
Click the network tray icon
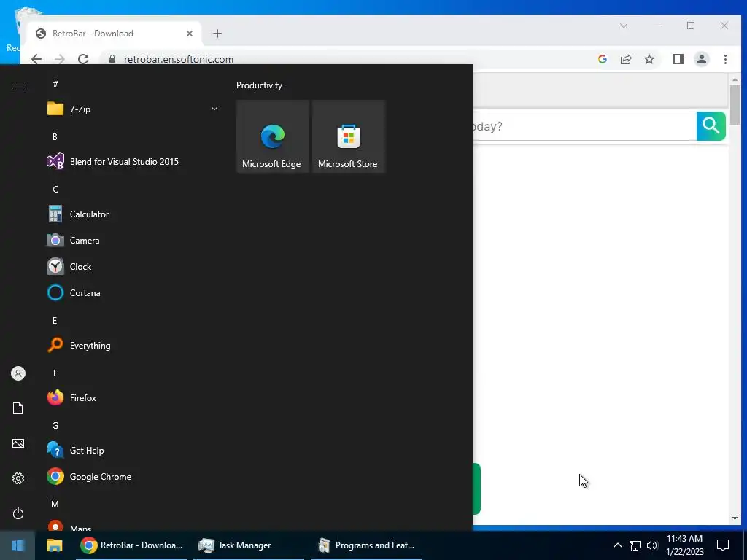coord(635,545)
